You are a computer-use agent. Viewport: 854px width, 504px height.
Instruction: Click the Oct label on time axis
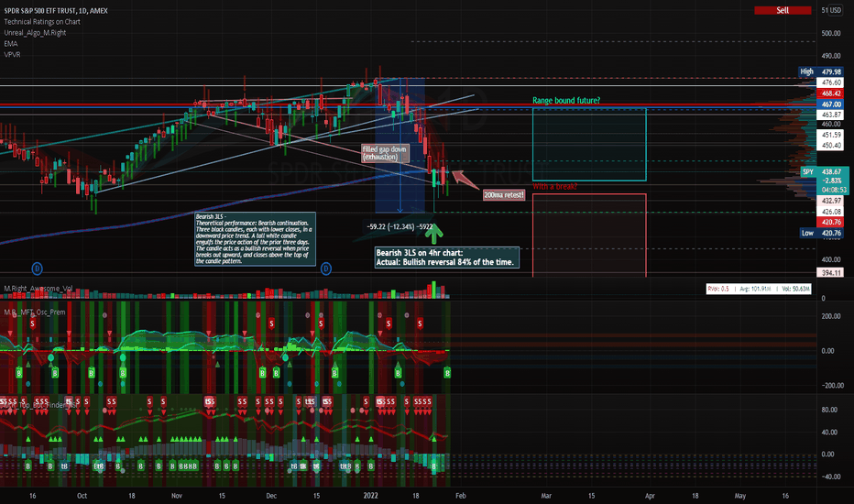[82, 496]
